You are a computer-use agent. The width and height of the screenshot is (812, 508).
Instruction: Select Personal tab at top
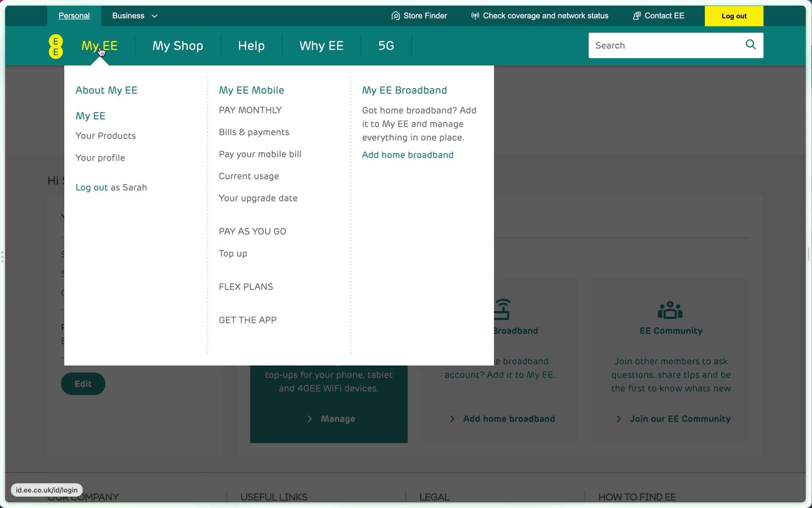click(x=74, y=15)
